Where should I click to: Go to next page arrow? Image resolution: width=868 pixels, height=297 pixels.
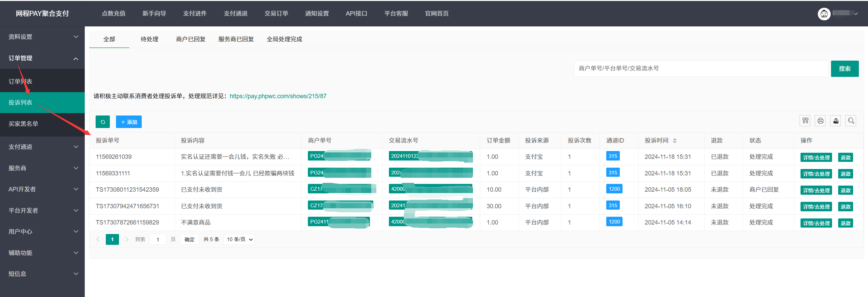click(127, 239)
